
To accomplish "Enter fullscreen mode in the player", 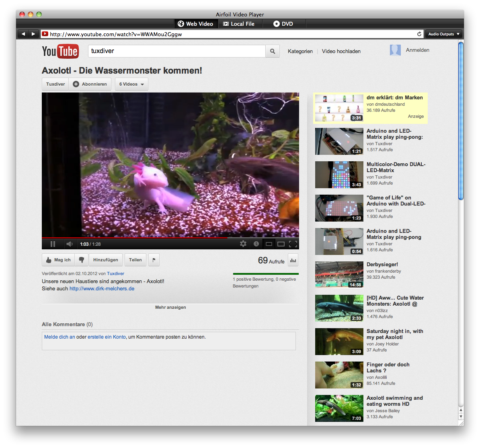I will pos(293,244).
